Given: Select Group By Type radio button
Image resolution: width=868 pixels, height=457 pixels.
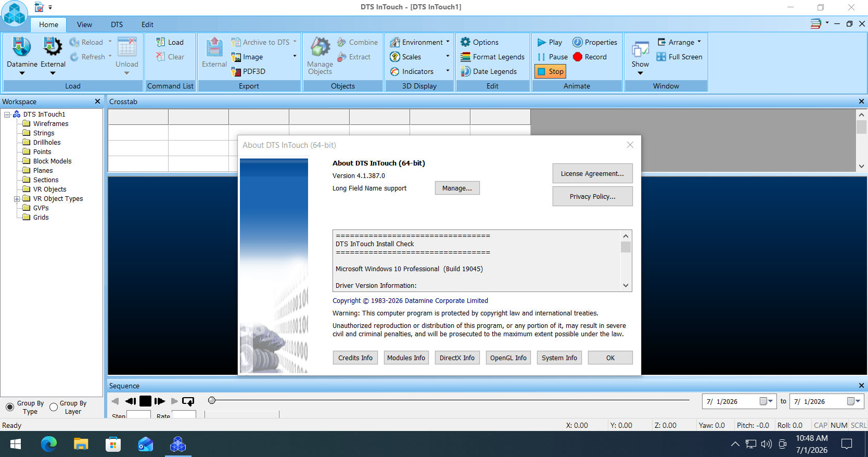Looking at the screenshot, I should [x=10, y=407].
